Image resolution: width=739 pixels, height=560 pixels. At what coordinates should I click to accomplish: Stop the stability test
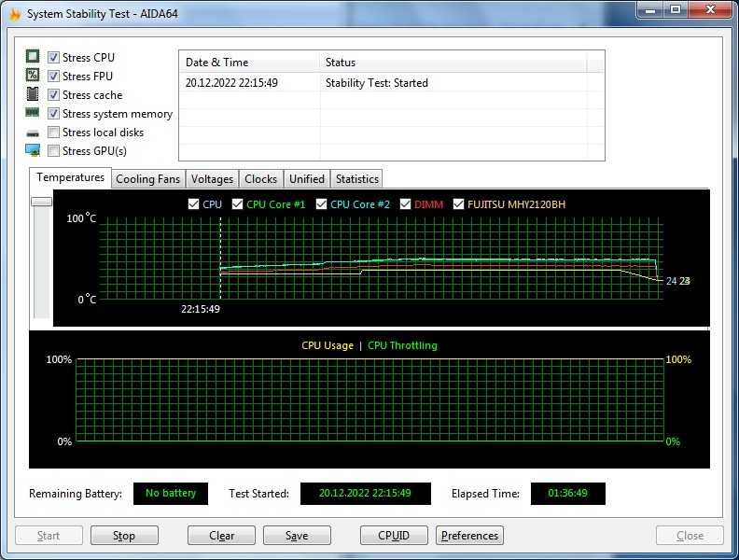(x=124, y=536)
